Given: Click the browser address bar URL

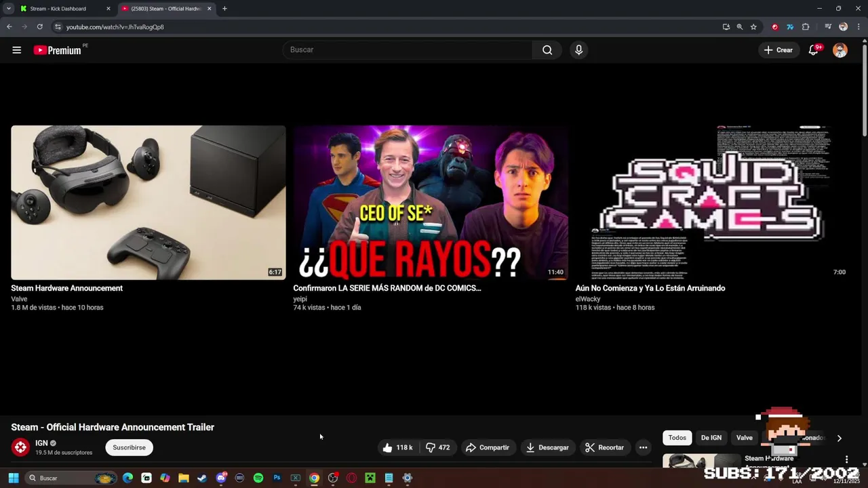Looking at the screenshot, I should pos(115,27).
